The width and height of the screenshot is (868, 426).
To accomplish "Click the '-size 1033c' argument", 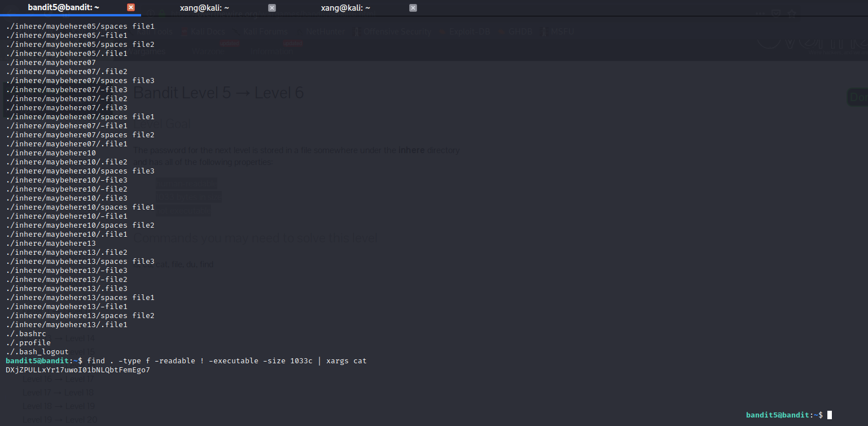I will click(284, 360).
